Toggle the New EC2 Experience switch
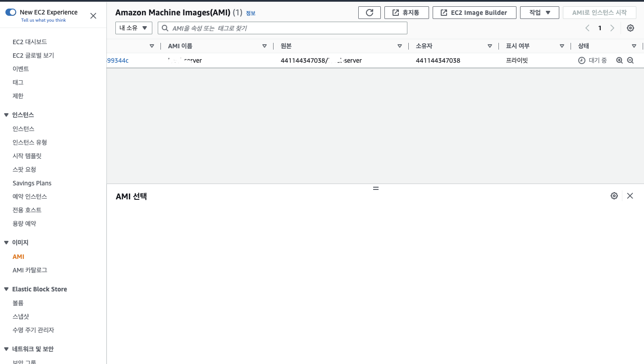The image size is (644, 364). [11, 12]
